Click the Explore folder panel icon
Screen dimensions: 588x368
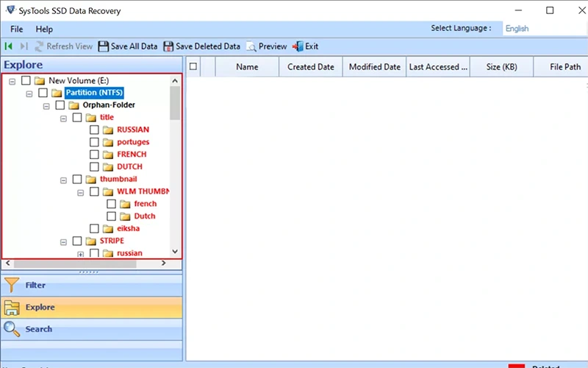pyautogui.click(x=12, y=307)
